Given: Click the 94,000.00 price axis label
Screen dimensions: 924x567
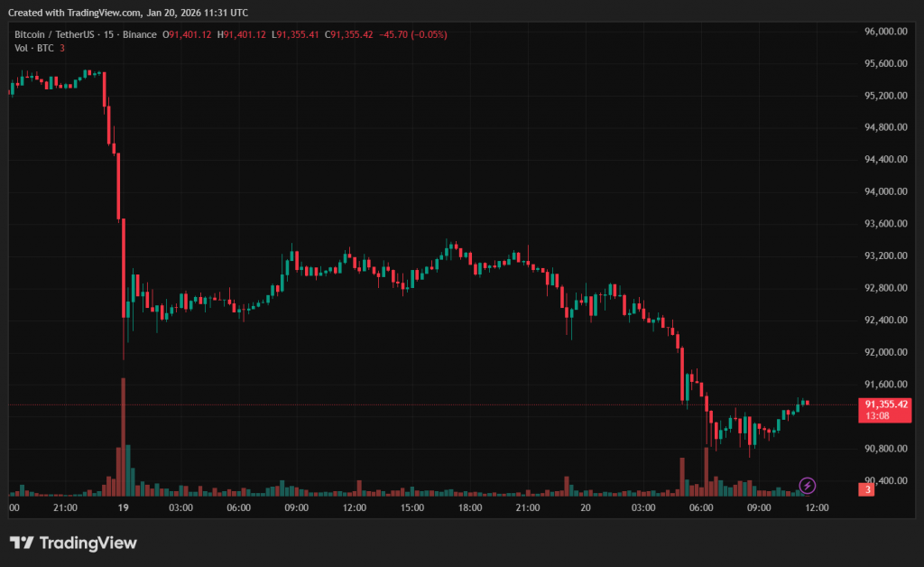Looking at the screenshot, I should point(885,191).
